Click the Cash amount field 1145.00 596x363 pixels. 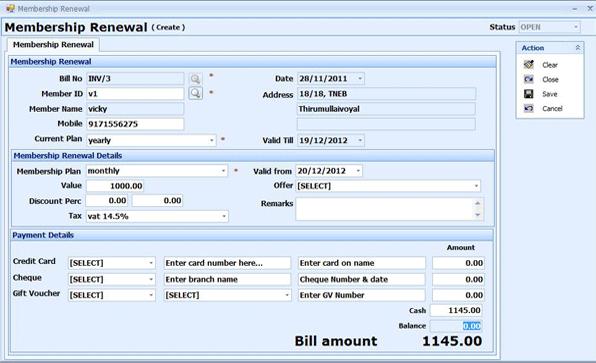pyautogui.click(x=456, y=310)
